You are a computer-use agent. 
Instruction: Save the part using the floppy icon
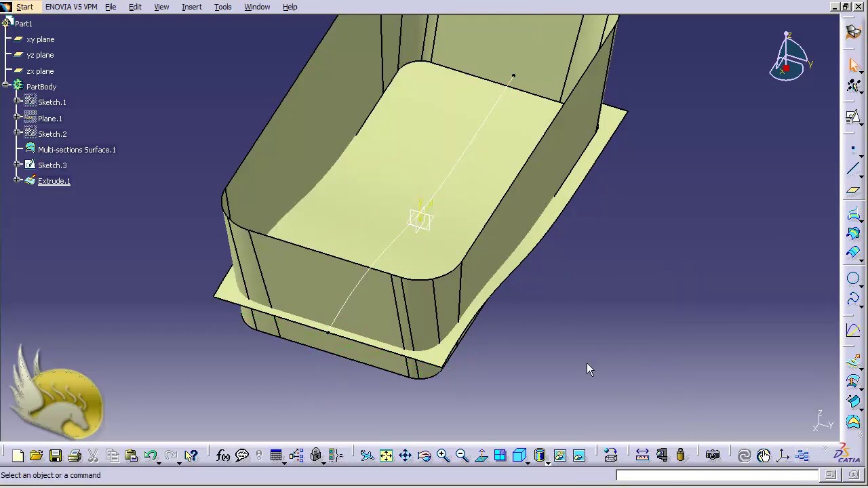coord(56,456)
